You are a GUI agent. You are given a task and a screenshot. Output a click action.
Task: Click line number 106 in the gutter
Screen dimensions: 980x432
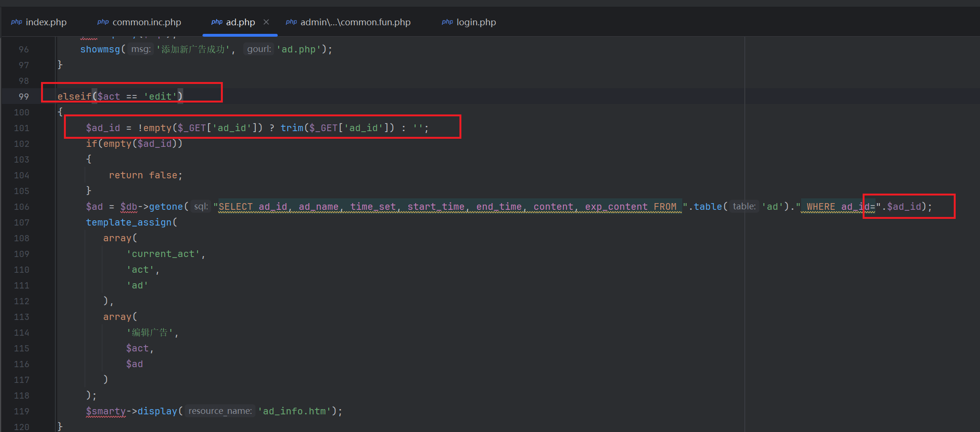[x=21, y=206]
